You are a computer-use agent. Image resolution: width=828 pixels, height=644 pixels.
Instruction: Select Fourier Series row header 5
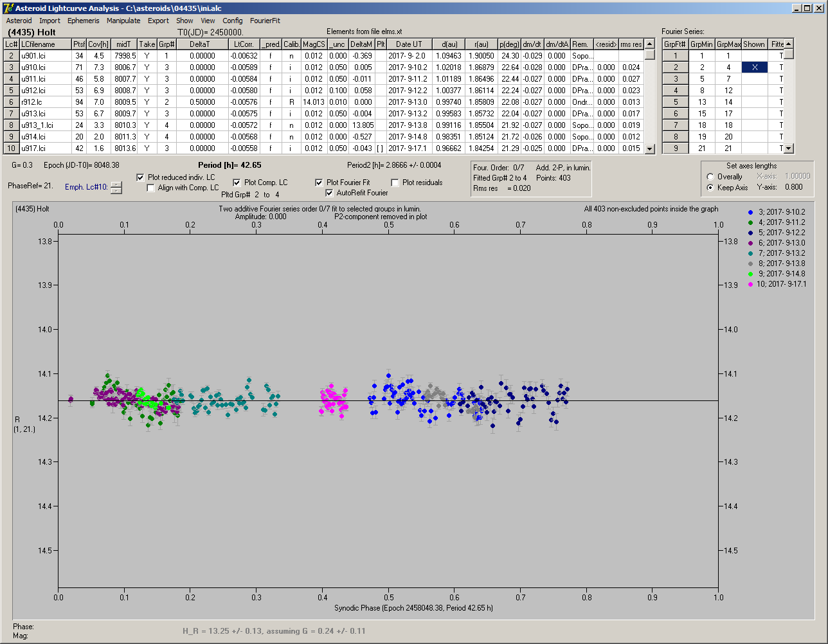[676, 102]
